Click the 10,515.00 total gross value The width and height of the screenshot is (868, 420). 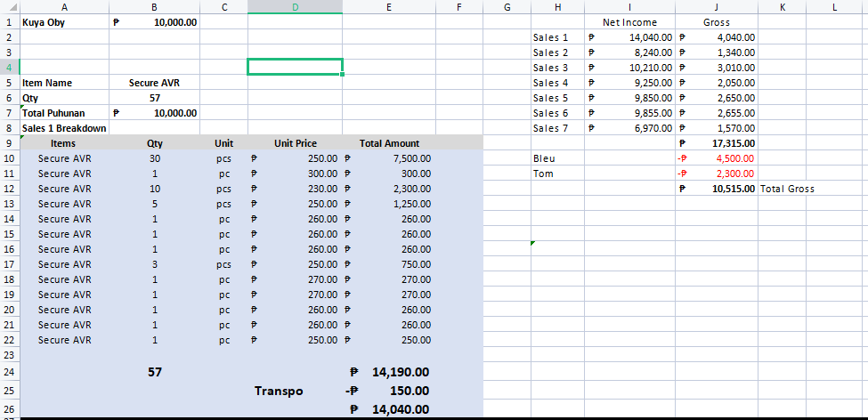point(717,189)
